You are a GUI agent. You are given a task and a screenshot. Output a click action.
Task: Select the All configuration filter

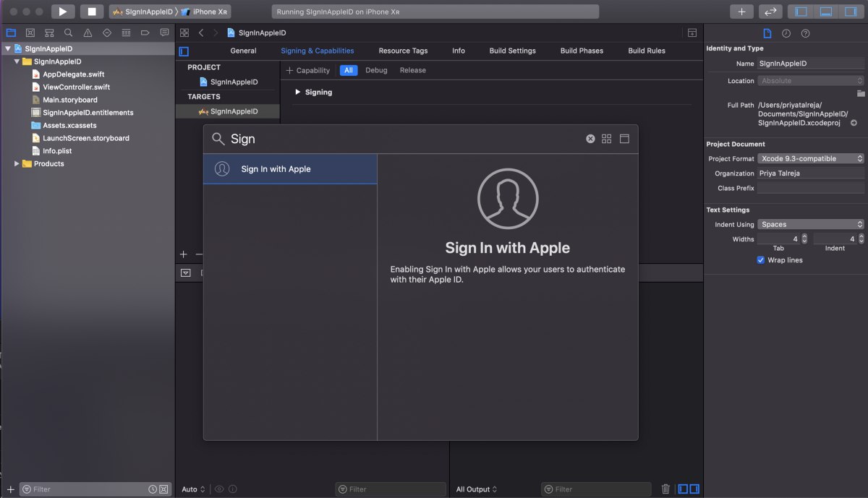click(349, 71)
